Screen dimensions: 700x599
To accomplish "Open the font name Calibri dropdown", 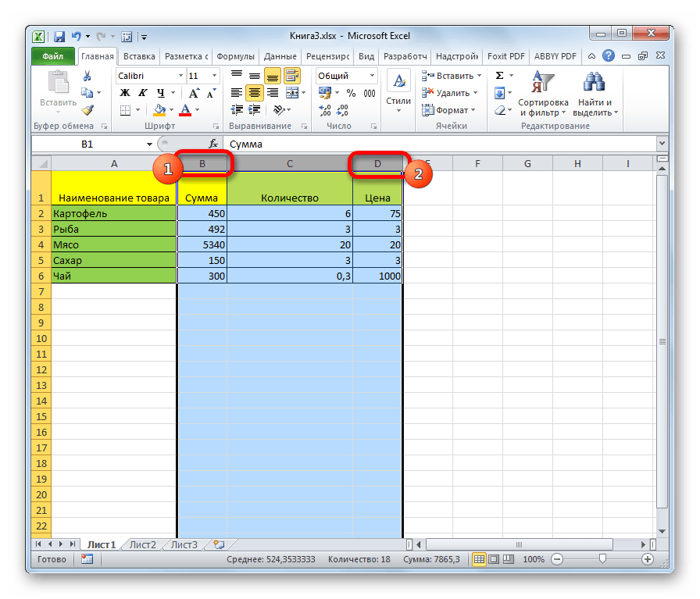I will [179, 76].
